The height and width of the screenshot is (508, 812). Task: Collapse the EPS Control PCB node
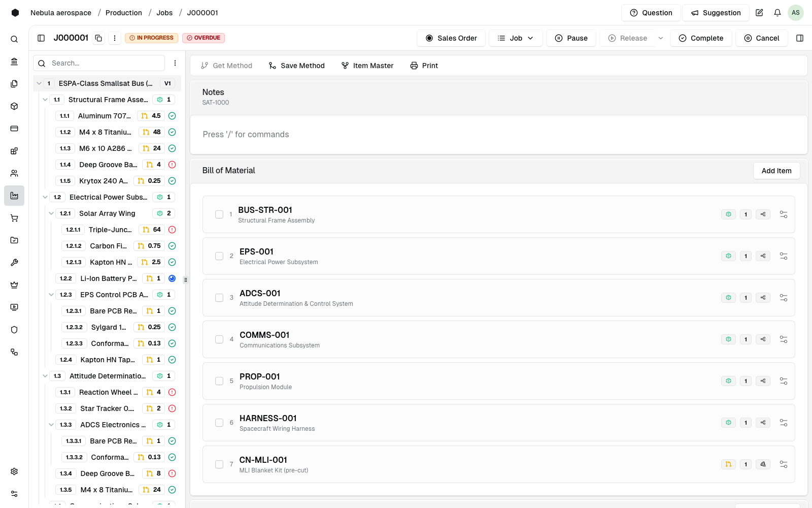pyautogui.click(x=51, y=295)
